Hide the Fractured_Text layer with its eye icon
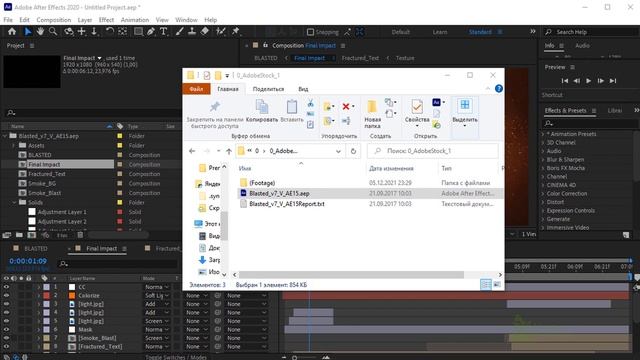640x360 pixels. pos(6,347)
